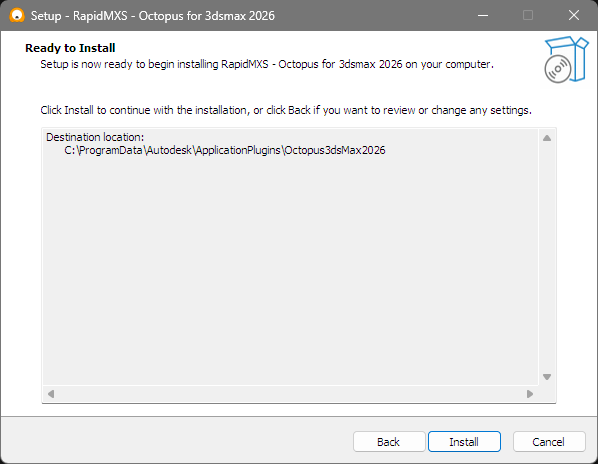Screen dimensions: 598x464
Task: Click the installer box-and-disc icon
Action: point(566,59)
